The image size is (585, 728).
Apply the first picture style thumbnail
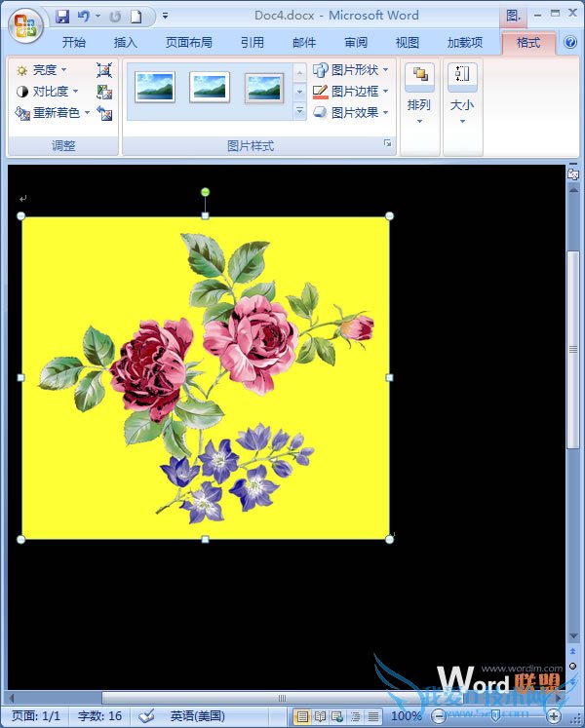click(155, 87)
